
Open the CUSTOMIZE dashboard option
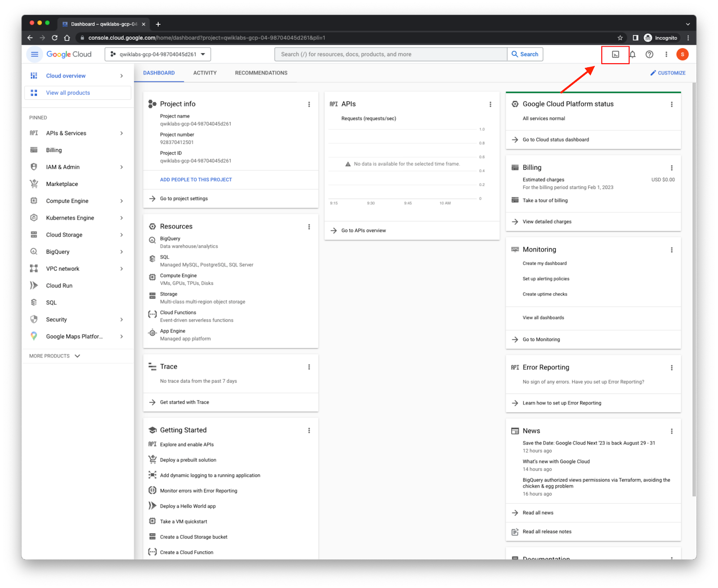(x=668, y=73)
